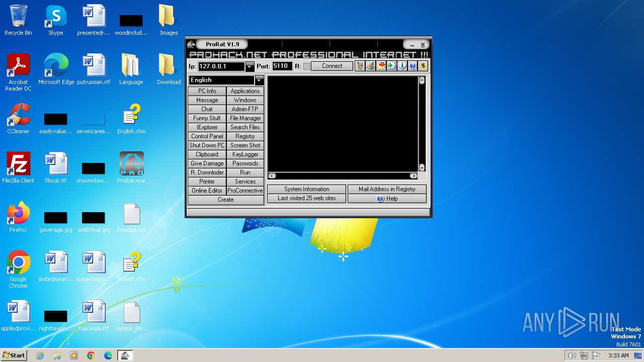
Task: Open Internet Explorer from the taskbar
Action: click(x=40, y=355)
